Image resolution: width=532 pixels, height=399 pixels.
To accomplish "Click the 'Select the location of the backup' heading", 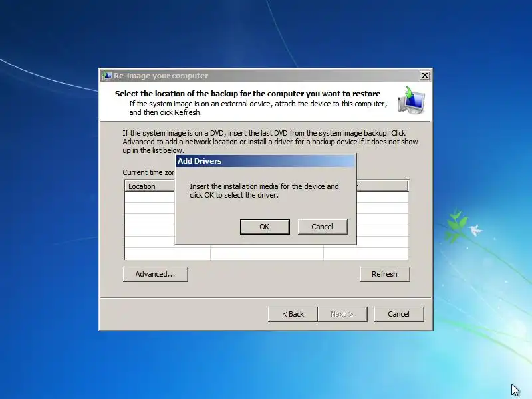I will tap(247, 94).
